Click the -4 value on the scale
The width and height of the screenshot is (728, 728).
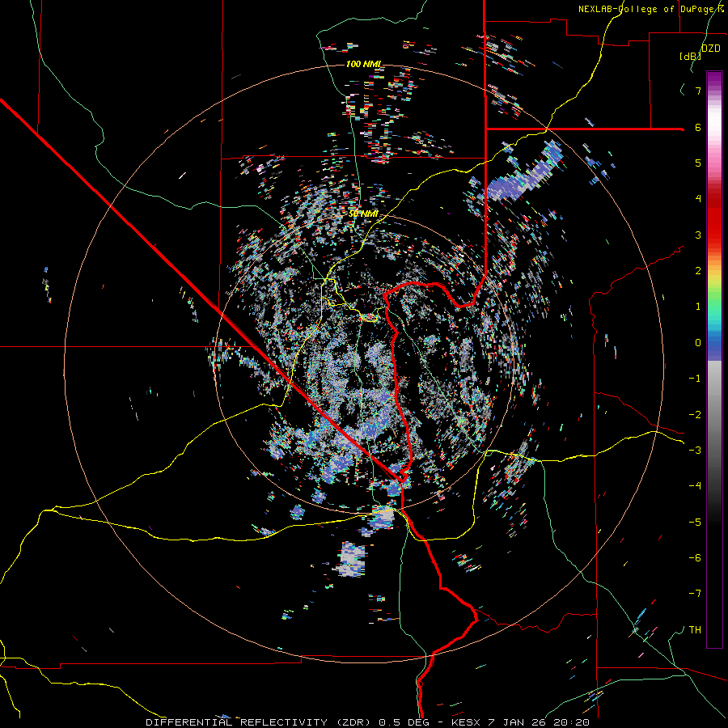pyautogui.click(x=695, y=486)
